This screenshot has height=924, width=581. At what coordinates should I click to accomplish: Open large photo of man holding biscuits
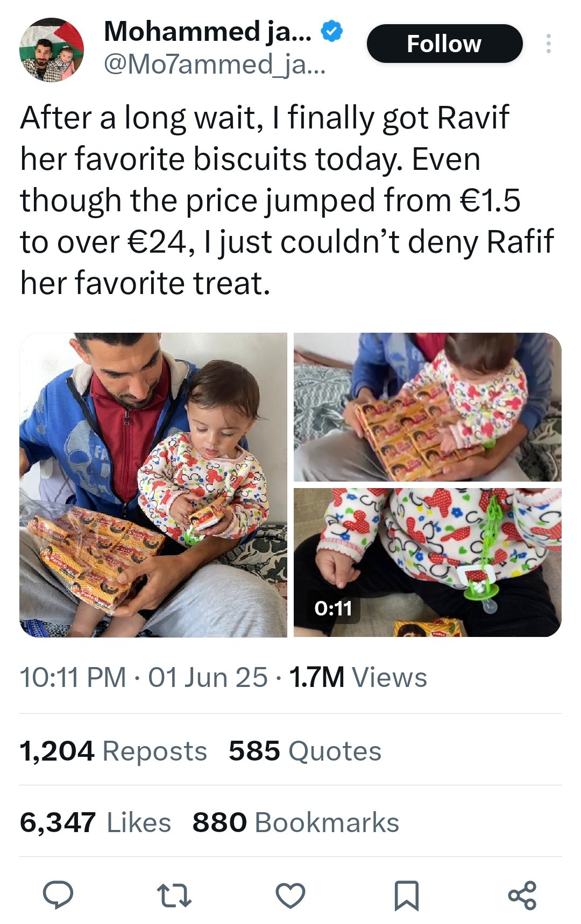[153, 485]
